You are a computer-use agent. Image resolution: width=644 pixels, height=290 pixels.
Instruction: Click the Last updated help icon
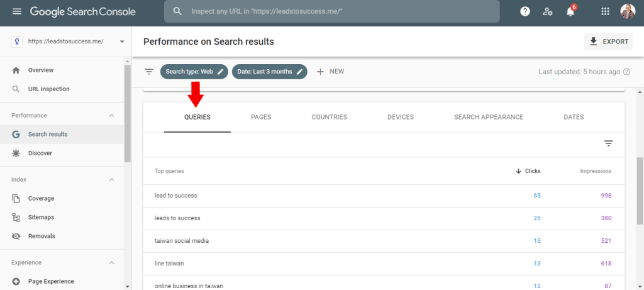coord(626,72)
